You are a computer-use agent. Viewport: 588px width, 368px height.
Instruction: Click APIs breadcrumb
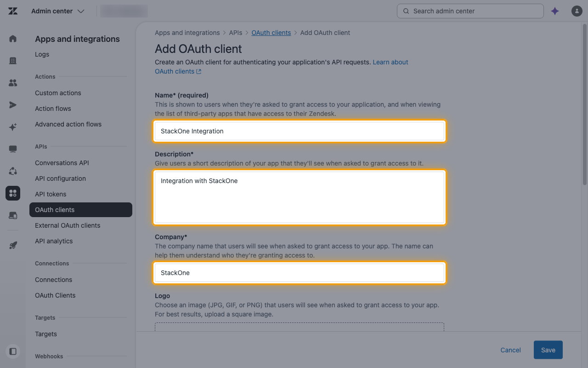[236, 33]
